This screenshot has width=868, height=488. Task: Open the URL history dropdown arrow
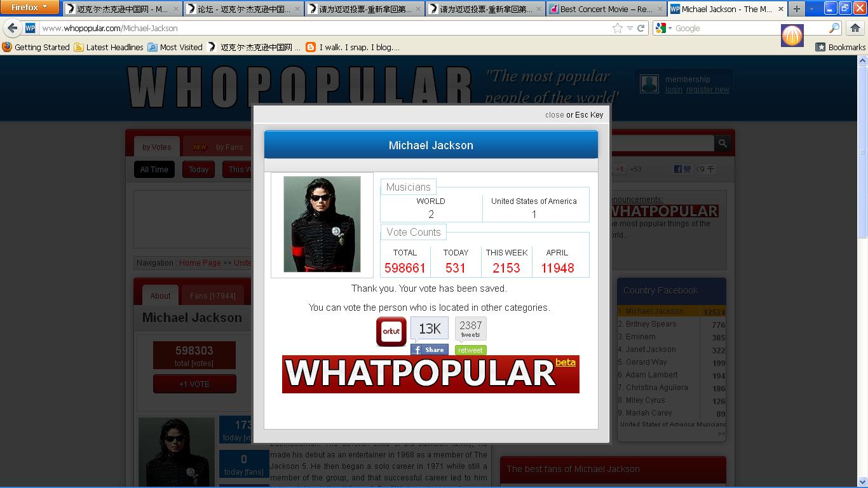point(629,28)
